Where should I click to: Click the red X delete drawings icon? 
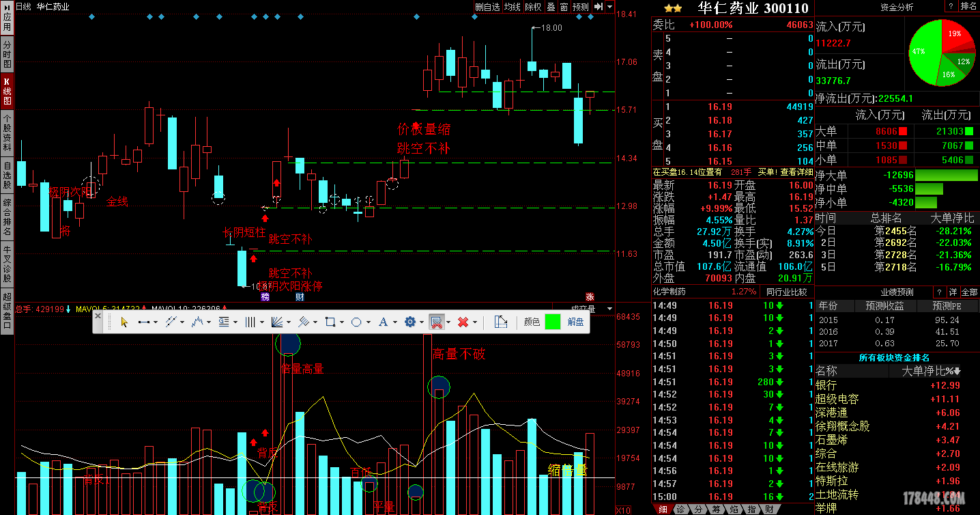463,322
